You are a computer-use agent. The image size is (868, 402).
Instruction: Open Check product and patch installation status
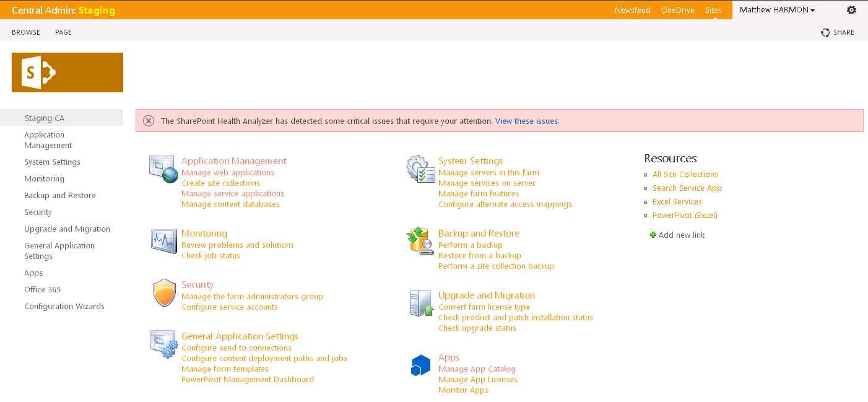(x=516, y=318)
